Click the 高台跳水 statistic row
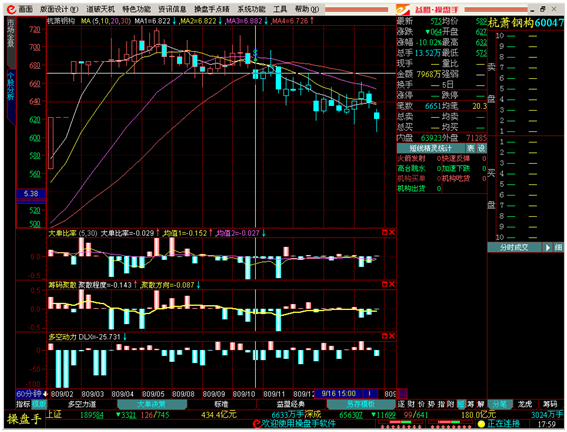The width and height of the screenshot is (567, 432). click(419, 168)
